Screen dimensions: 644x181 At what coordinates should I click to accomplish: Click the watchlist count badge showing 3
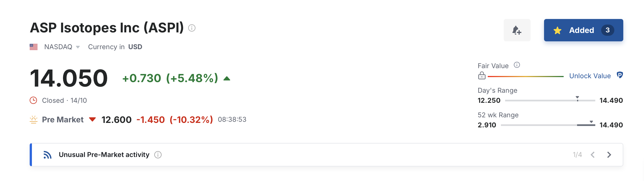click(x=608, y=30)
